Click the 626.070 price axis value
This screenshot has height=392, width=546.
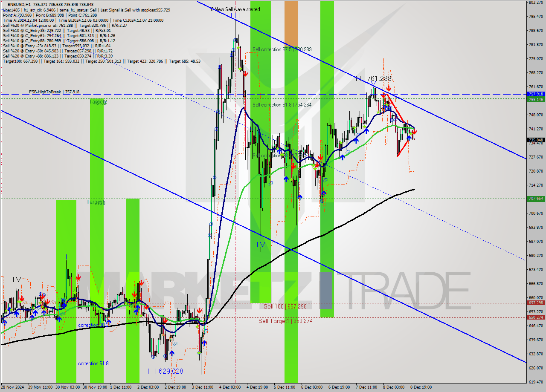536,368
